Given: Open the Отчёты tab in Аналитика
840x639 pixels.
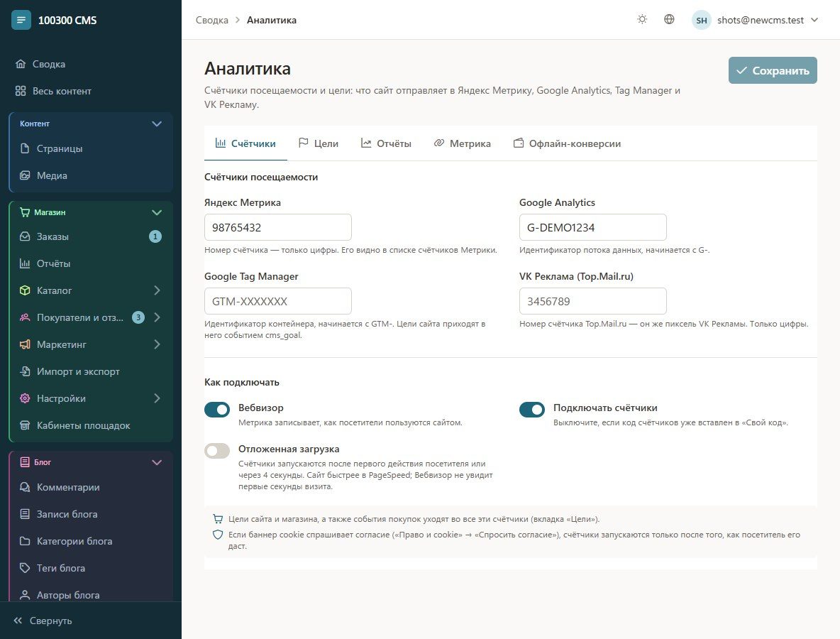Looking at the screenshot, I should 386,143.
